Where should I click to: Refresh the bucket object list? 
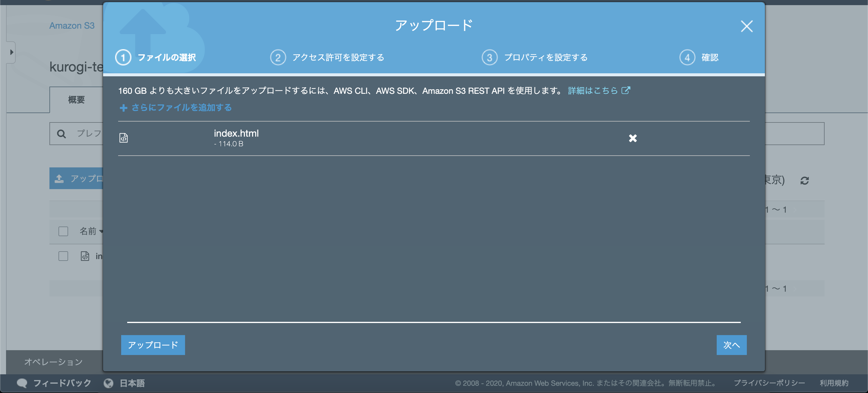805,180
